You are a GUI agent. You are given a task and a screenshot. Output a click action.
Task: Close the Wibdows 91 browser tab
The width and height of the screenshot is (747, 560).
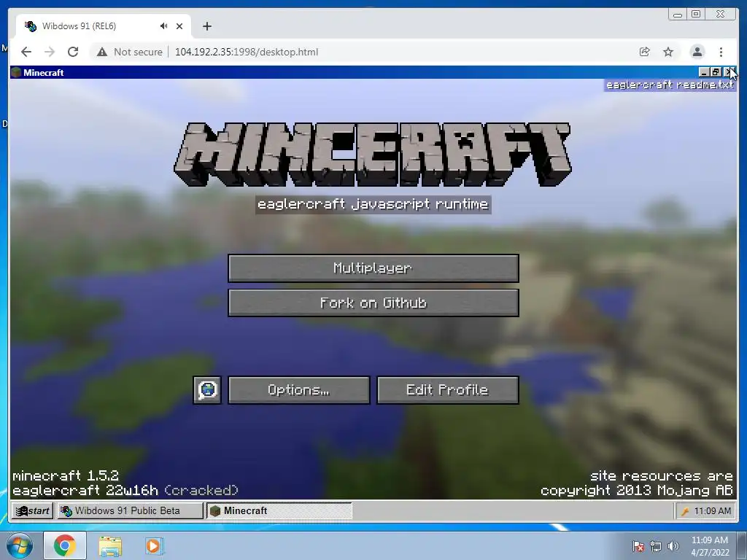179,26
